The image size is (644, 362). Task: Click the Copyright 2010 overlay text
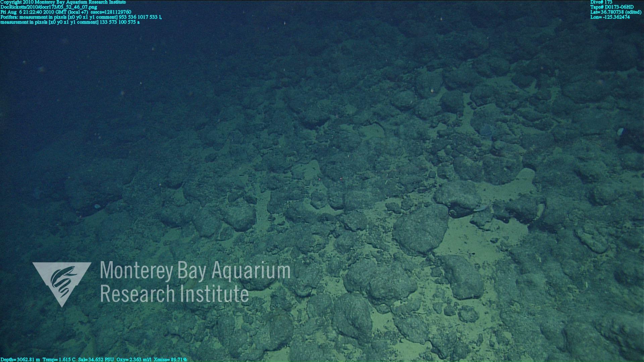click(63, 2)
